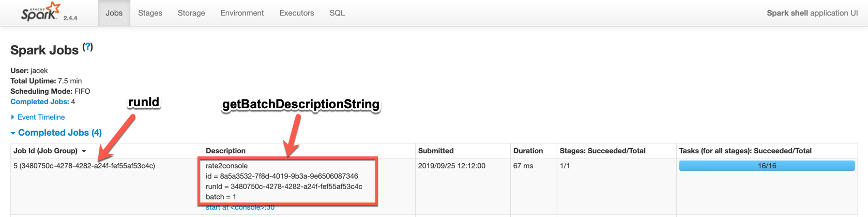Click the Tasks Succeeded/Total column header

[745, 151]
